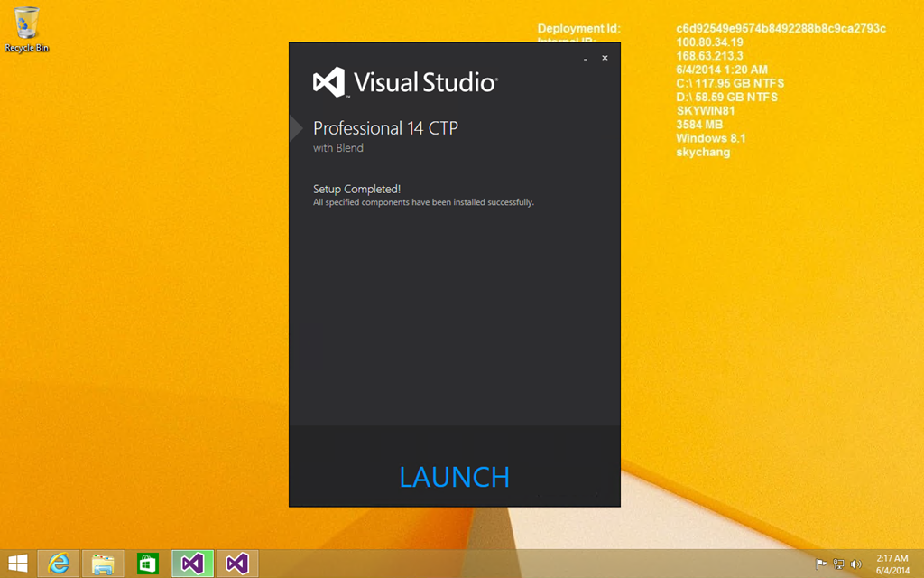Open the Action Center flag icon
Screen dimensions: 924x578
point(821,564)
